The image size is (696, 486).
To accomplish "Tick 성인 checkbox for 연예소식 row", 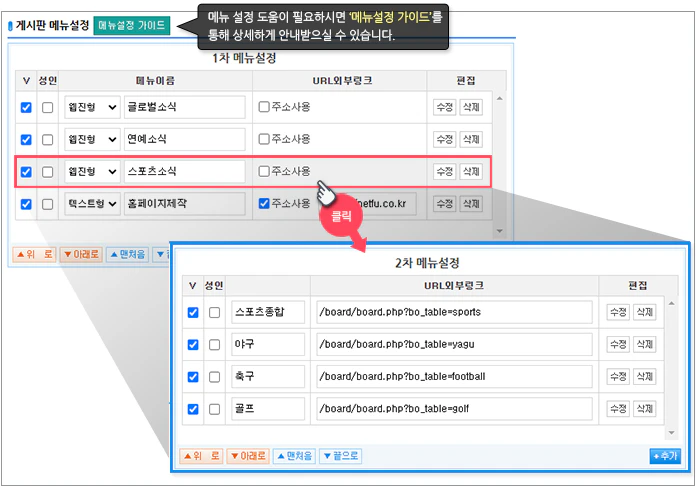I will point(47,140).
